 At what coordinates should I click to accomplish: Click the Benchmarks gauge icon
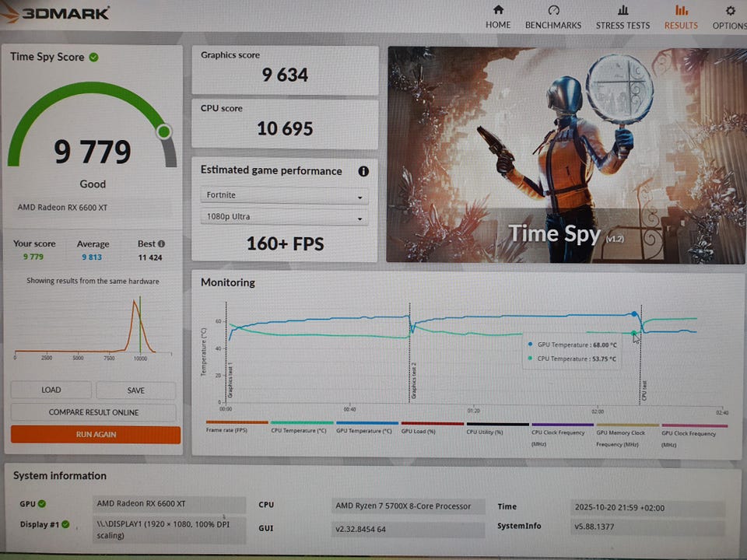click(x=553, y=10)
